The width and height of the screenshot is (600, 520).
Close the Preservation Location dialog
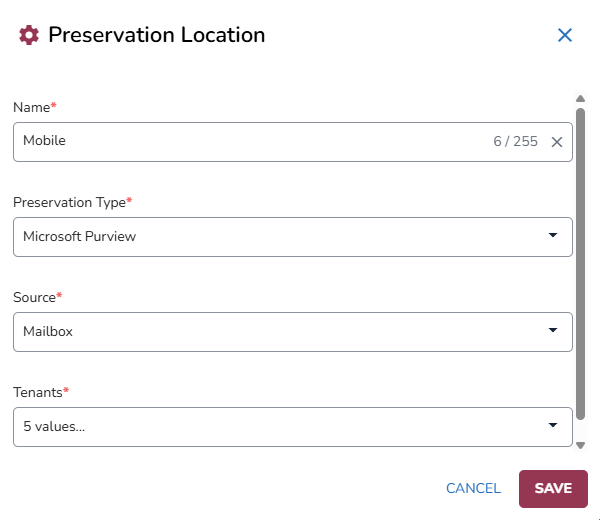565,35
